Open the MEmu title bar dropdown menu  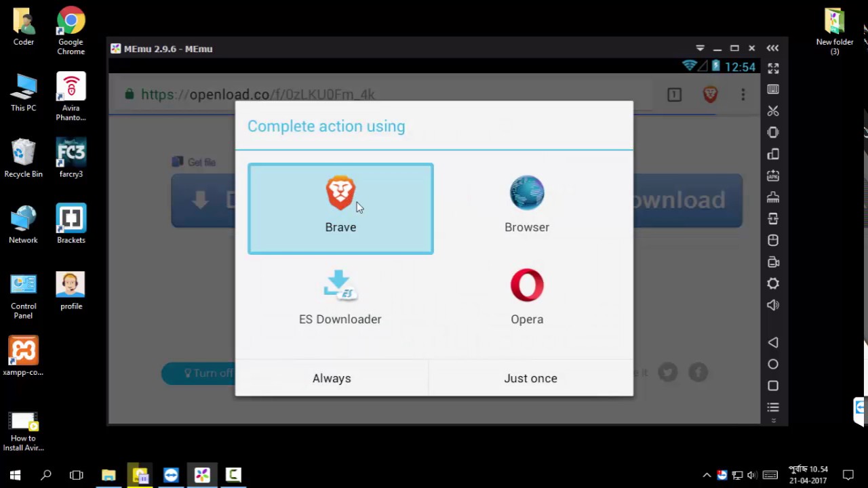pyautogui.click(x=700, y=48)
